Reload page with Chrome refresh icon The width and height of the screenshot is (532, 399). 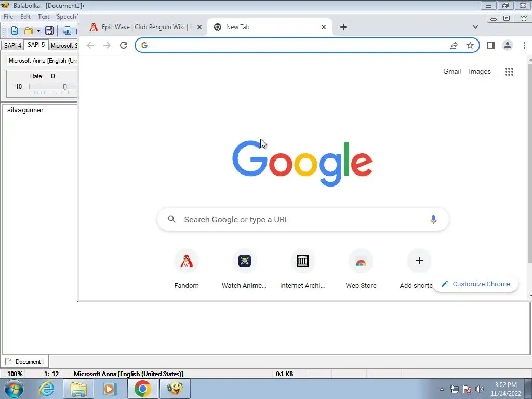124,45
